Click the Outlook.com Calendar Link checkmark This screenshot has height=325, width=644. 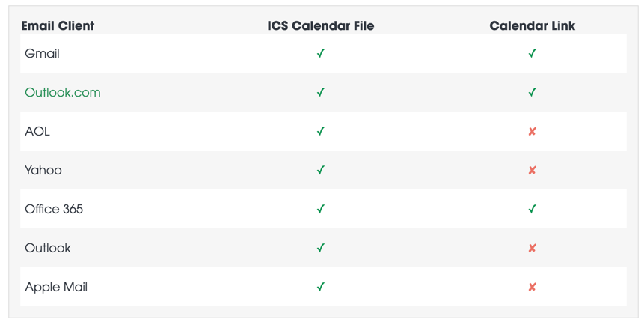pyautogui.click(x=532, y=93)
